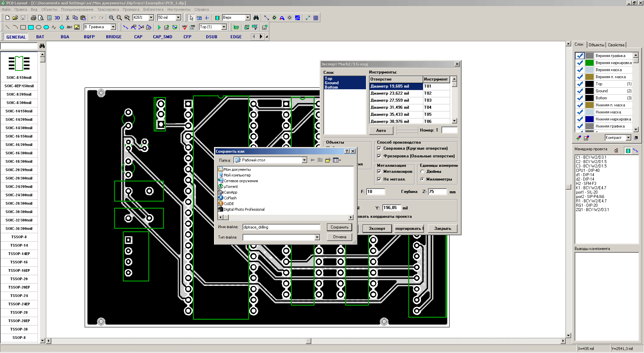The width and height of the screenshot is (644, 353).
Task: Open the Трассировка menu
Action: (x=108, y=9)
